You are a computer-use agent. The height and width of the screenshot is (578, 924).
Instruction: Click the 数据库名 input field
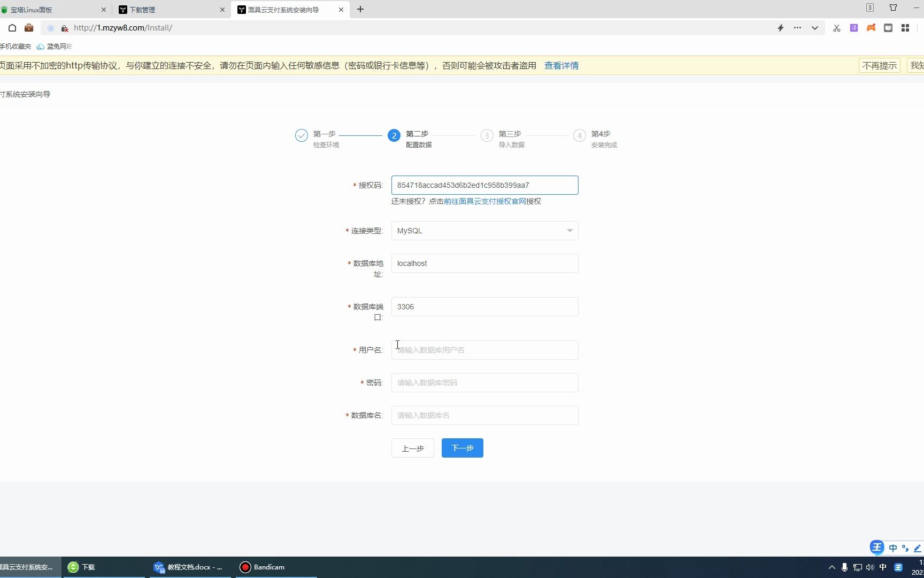484,415
